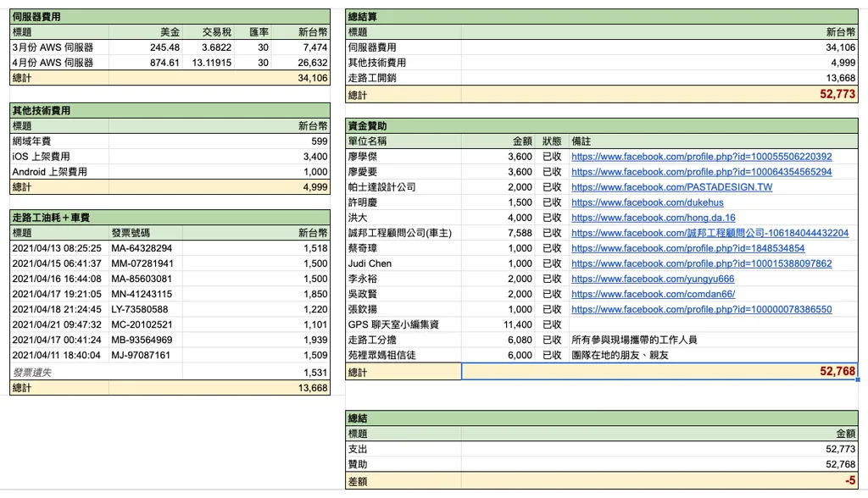Select transaction tax cell 13.11915

pyautogui.click(x=209, y=63)
